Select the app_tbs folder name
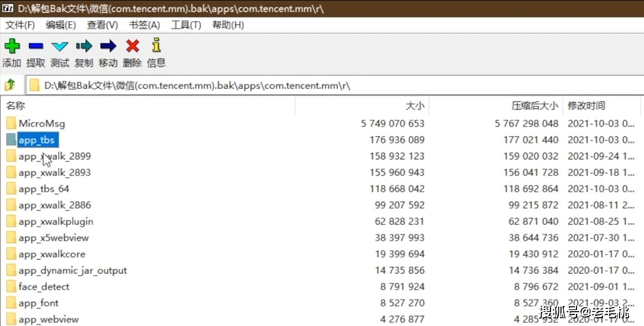Viewport: 644px width, 326px height. click(37, 140)
